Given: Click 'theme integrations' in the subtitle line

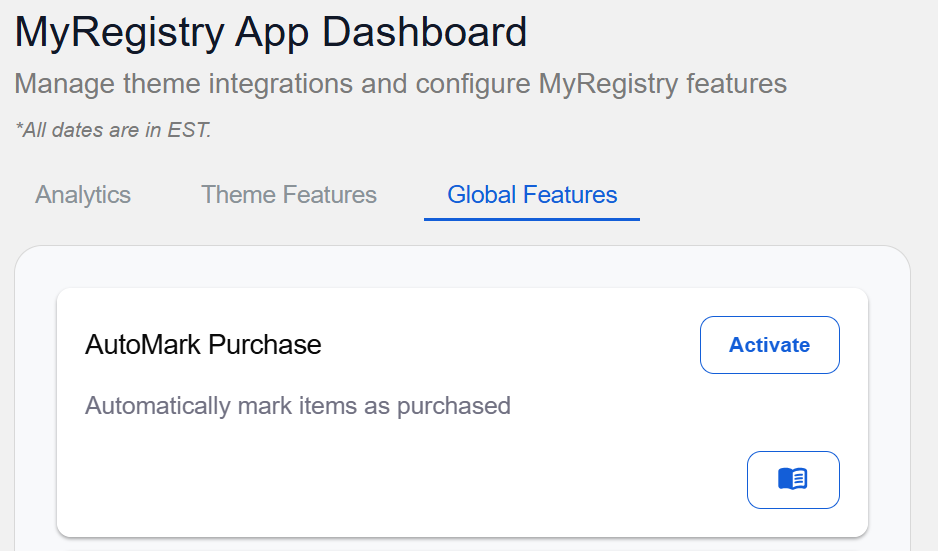Looking at the screenshot, I should point(238,84).
